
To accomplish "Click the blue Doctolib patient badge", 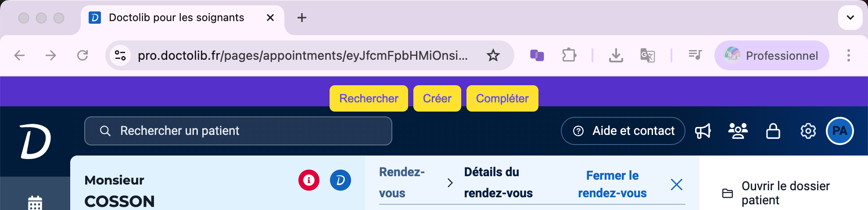I will [340, 180].
